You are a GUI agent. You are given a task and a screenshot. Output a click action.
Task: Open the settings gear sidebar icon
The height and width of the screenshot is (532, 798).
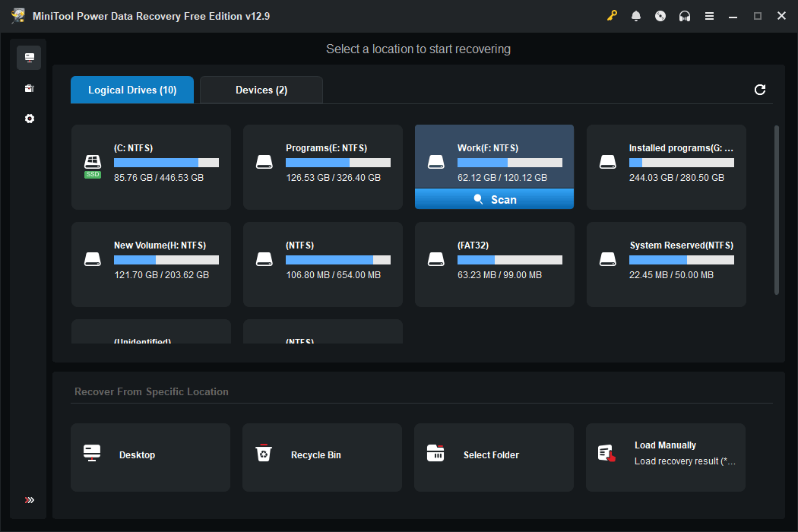click(30, 119)
